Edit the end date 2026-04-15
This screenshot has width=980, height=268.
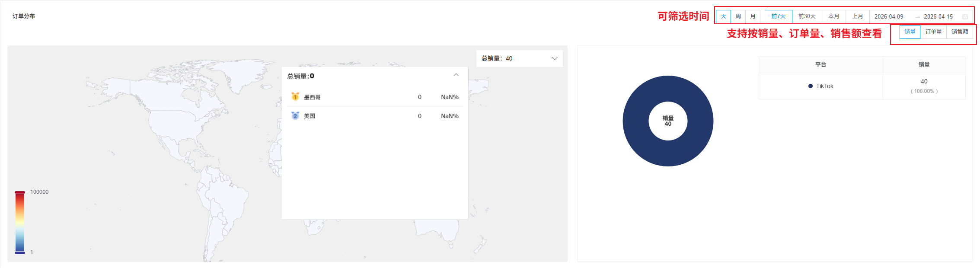click(x=939, y=16)
